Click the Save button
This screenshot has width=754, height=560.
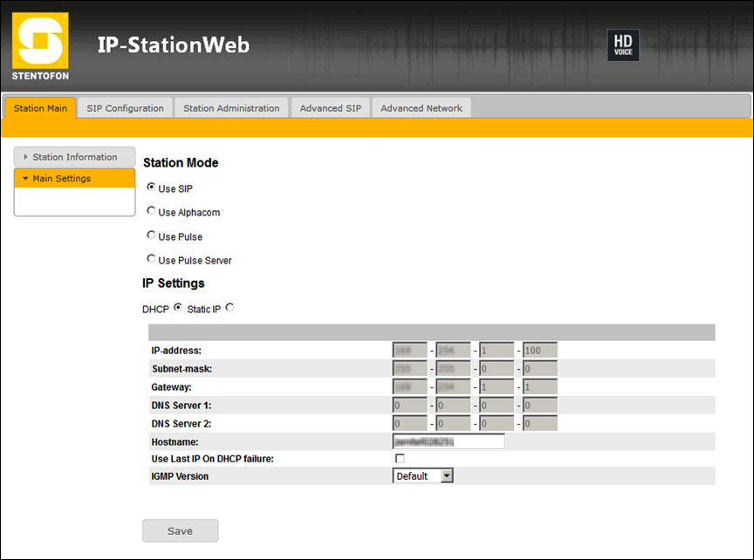pos(180,530)
